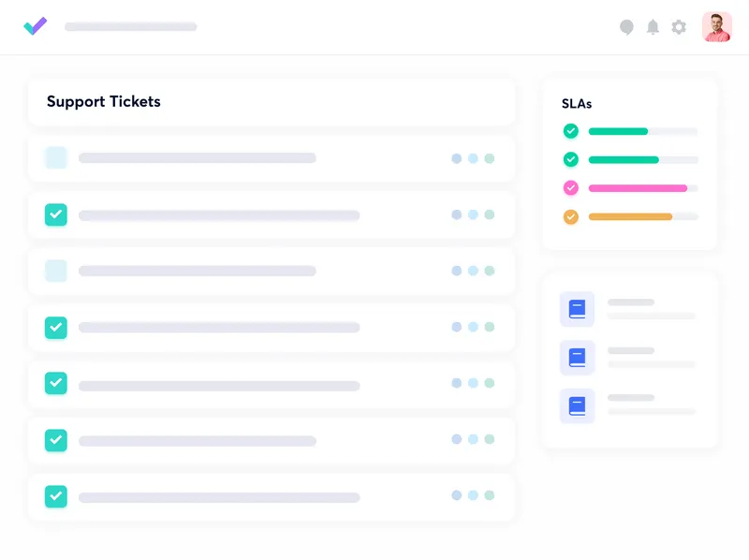Viewport: 749px width, 560px height.
Task: Open the user profile avatar
Action: pyautogui.click(x=716, y=27)
